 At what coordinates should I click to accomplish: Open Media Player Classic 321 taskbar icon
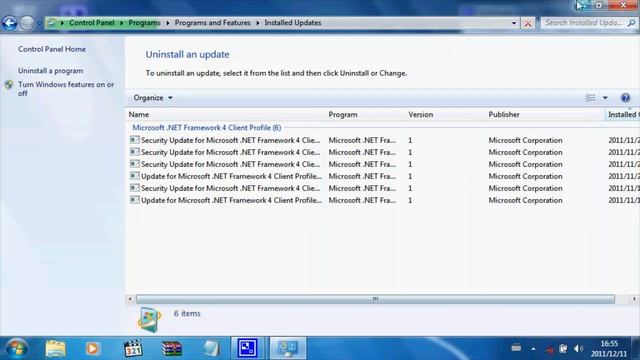pos(133,349)
